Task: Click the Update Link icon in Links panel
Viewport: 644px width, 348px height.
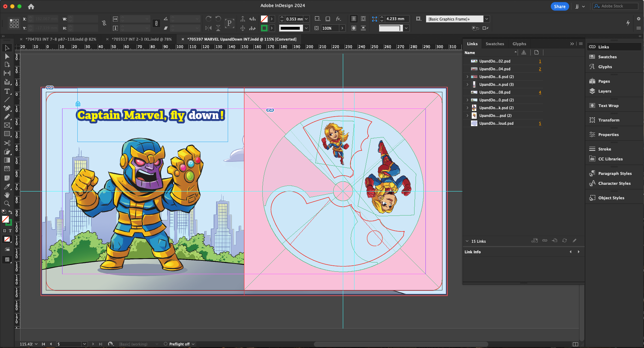Action: click(565, 241)
